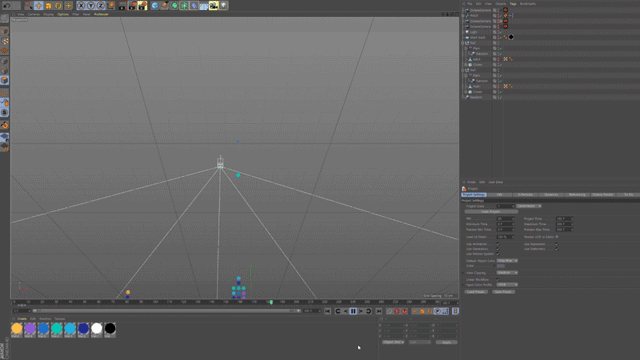The width and height of the screenshot is (640, 360).
Task: Click the default object Color swatch
Action: pyautogui.click(x=501, y=266)
